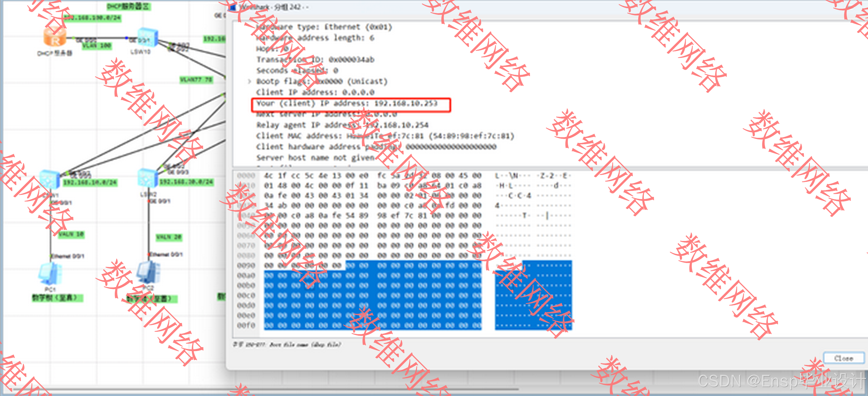Screen dimensions: 868x396
Task: Click the VALN 10 label above PC1
Action: point(71,234)
